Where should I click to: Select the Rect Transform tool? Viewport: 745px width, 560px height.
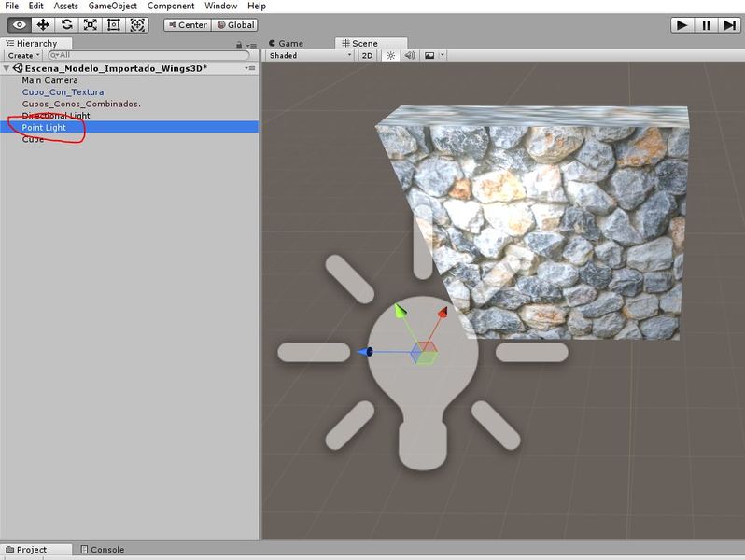coord(114,24)
